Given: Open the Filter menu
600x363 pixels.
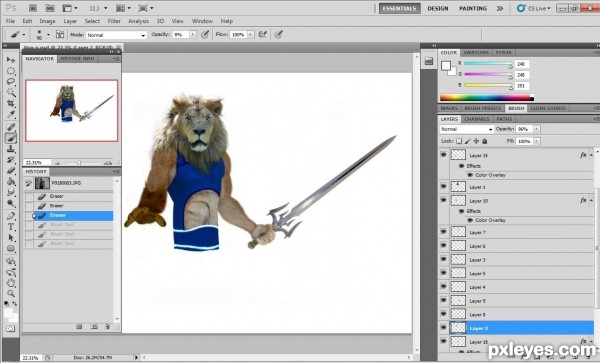Looking at the screenshot, I should (114, 21).
